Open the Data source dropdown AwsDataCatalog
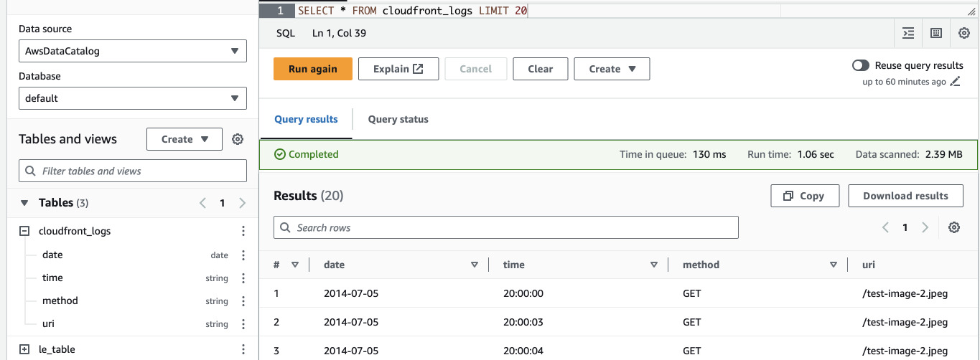The height and width of the screenshot is (360, 980). (133, 51)
